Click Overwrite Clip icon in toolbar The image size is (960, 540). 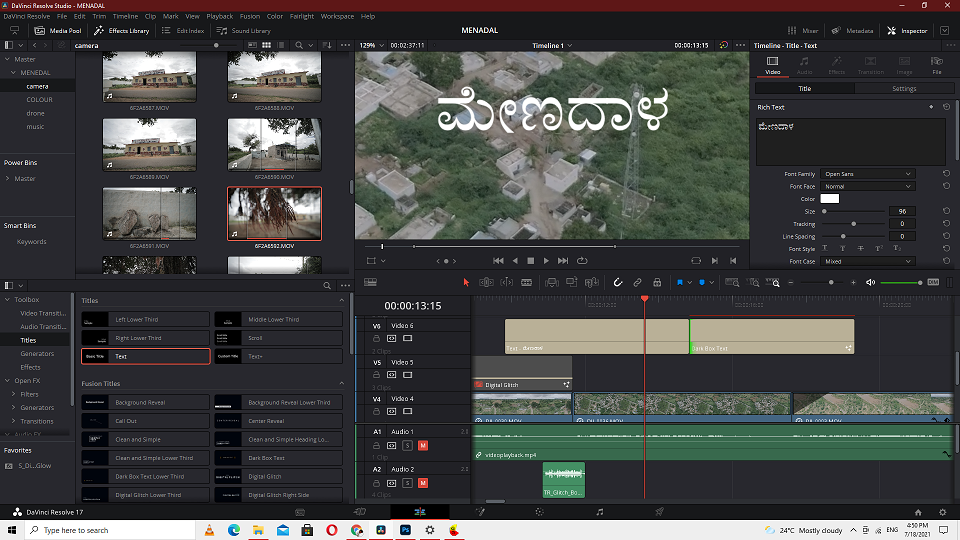pos(571,282)
